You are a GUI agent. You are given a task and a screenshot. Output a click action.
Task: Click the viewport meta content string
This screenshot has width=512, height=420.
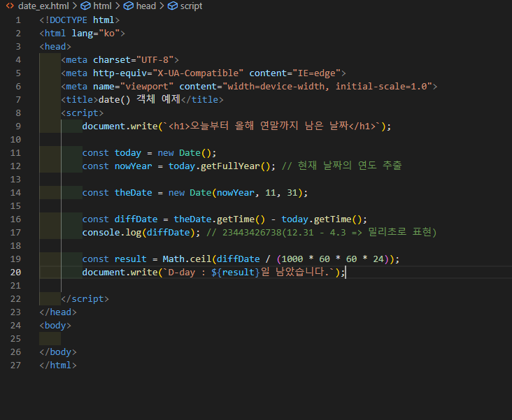327,87
